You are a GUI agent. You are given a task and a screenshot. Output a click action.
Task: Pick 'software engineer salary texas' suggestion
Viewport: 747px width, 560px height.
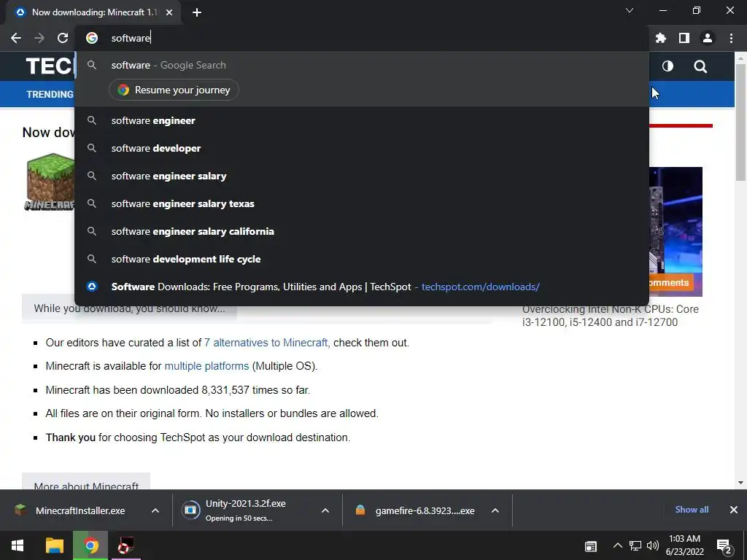pyautogui.click(x=362, y=203)
